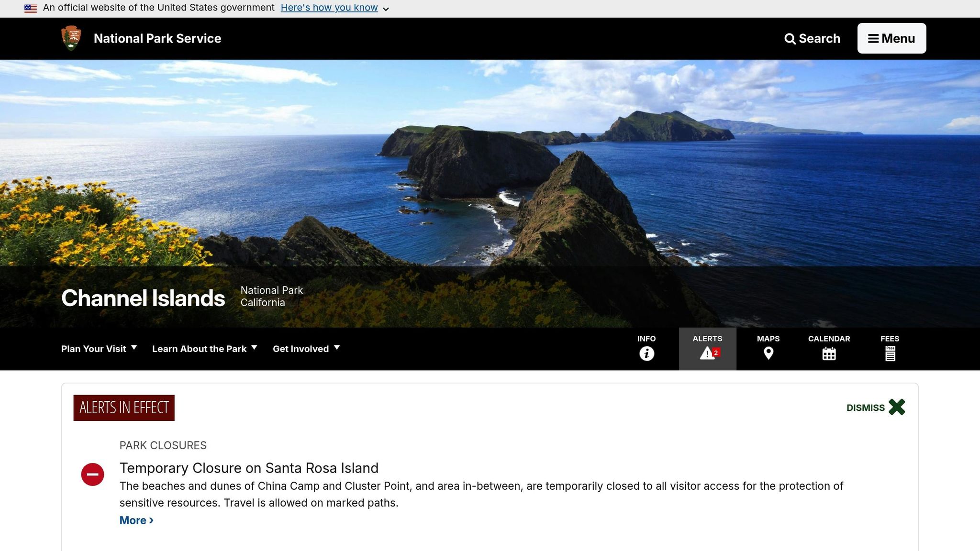Screen dimensions: 980x551
Task: Open the MAPS location pin icon
Action: tap(768, 353)
